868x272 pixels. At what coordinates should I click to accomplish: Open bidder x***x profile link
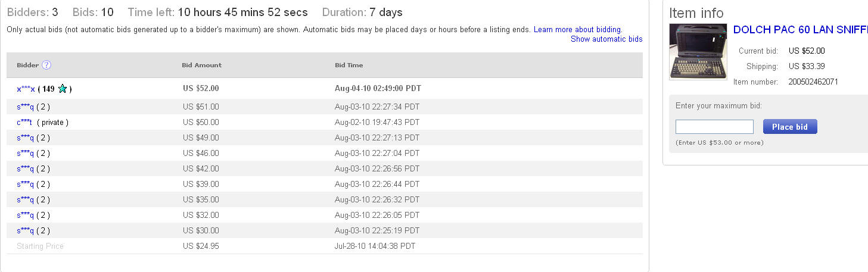click(x=26, y=89)
